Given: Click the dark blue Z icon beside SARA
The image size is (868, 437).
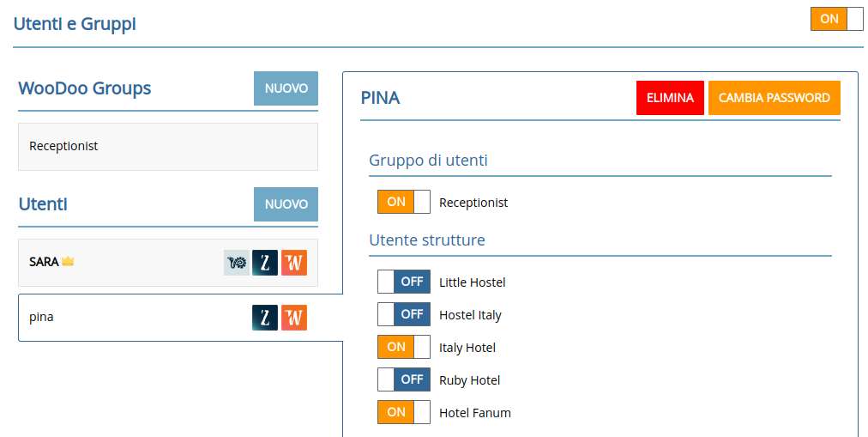Looking at the screenshot, I should click(x=265, y=263).
